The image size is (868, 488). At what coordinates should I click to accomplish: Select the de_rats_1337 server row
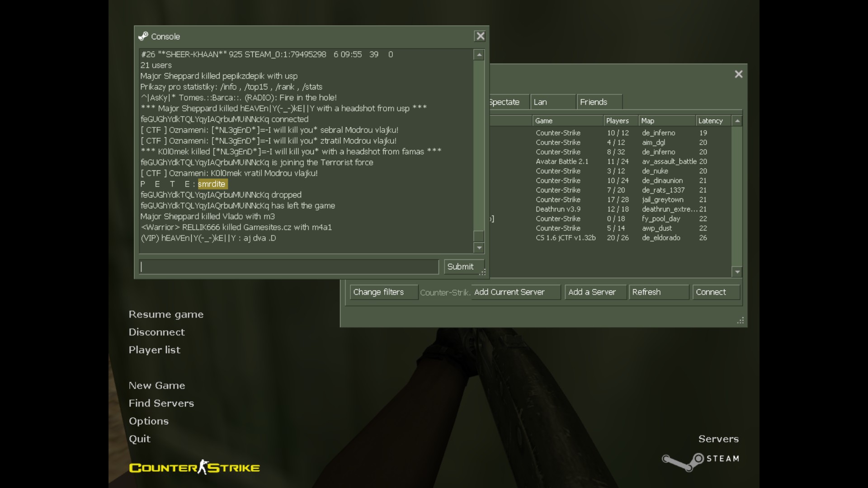click(x=610, y=190)
